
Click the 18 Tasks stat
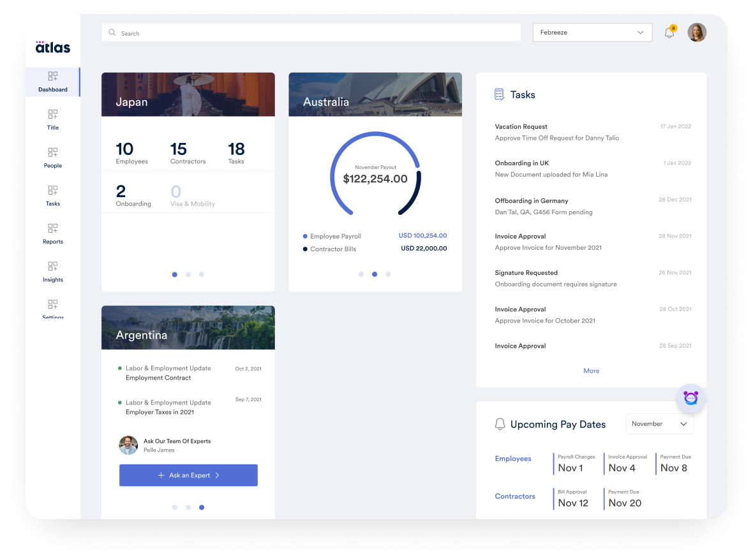pos(236,153)
